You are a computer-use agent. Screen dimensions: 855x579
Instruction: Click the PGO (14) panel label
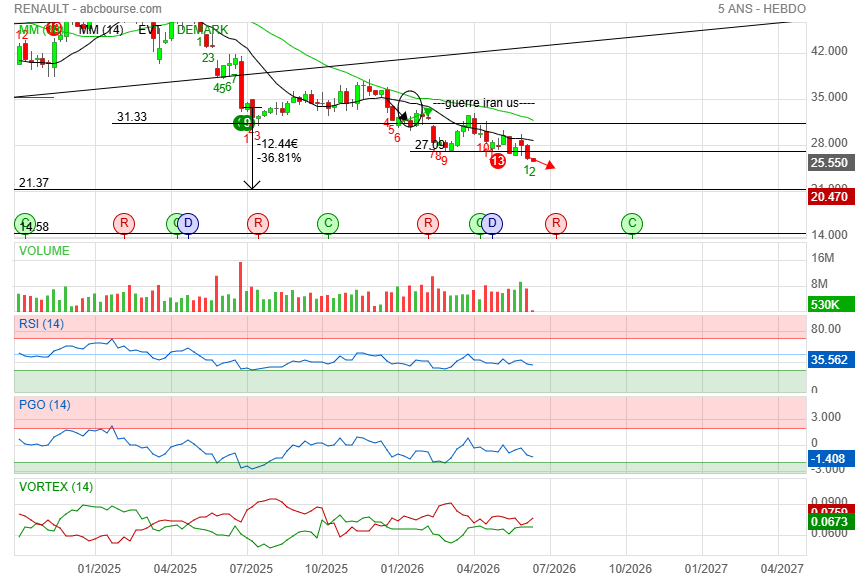pyautogui.click(x=45, y=405)
